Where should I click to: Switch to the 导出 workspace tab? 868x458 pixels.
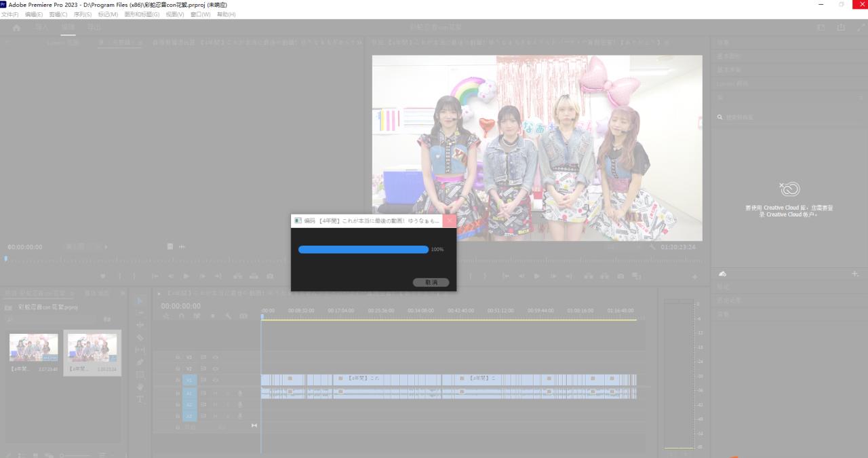[x=94, y=27]
